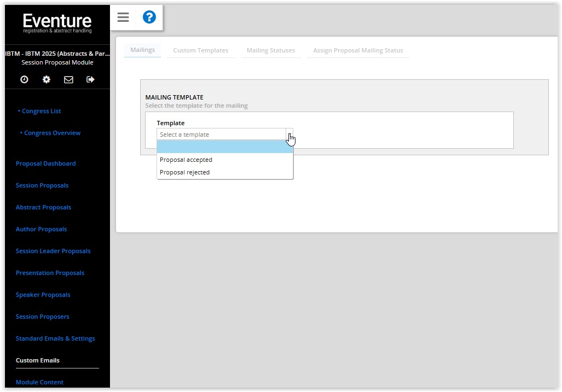This screenshot has height=392, width=562.
Task: Select the blank highlighted dropdown option
Action: tap(224, 147)
